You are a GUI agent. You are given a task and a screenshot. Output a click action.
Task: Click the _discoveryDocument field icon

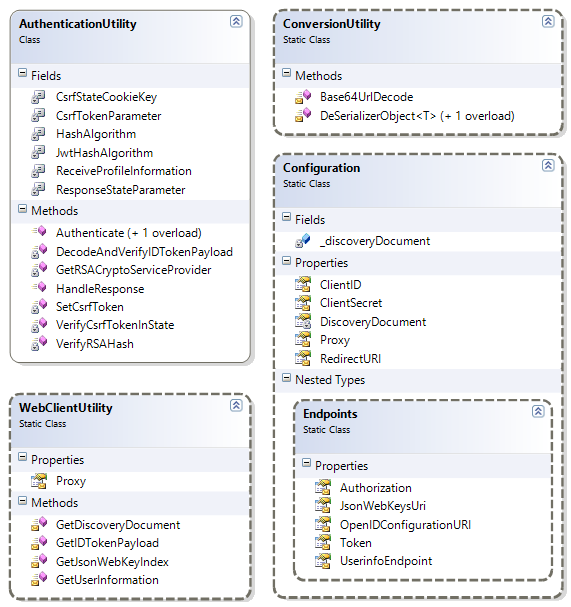point(303,241)
